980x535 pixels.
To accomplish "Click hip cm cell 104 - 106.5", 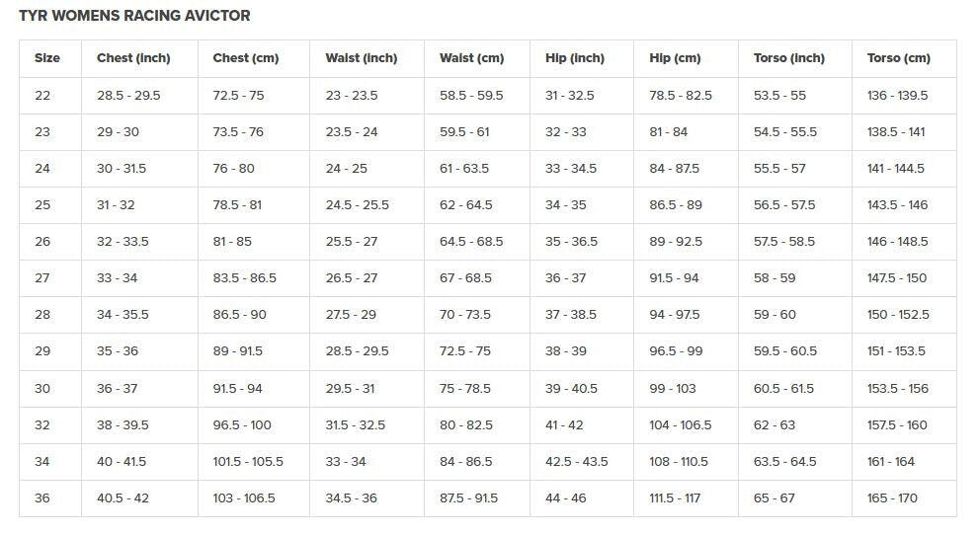I will 680,425.
